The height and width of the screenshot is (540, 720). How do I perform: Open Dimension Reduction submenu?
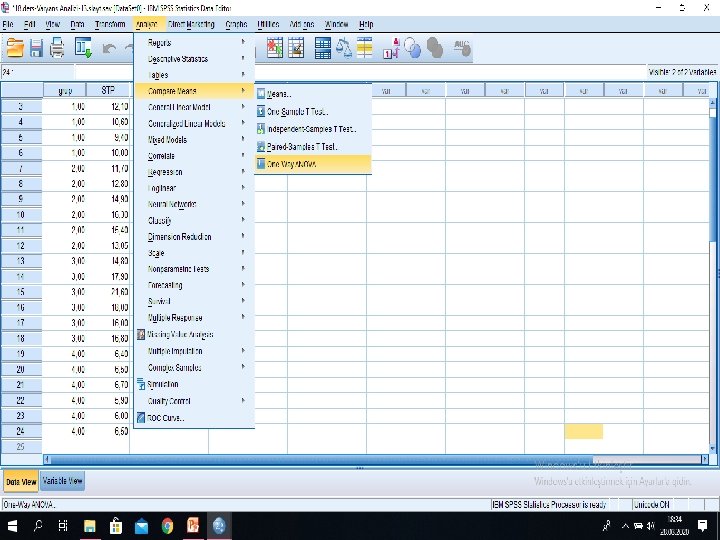tap(195, 236)
